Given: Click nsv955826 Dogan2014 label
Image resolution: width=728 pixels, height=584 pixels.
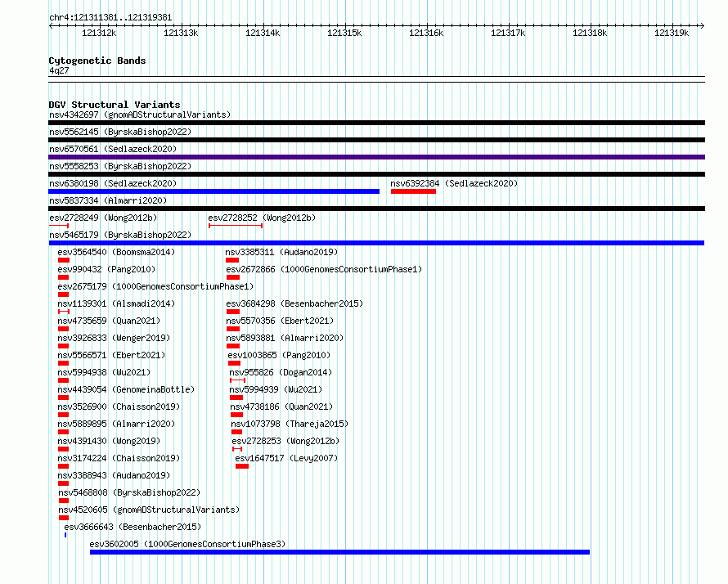Looking at the screenshot, I should pos(281,372).
